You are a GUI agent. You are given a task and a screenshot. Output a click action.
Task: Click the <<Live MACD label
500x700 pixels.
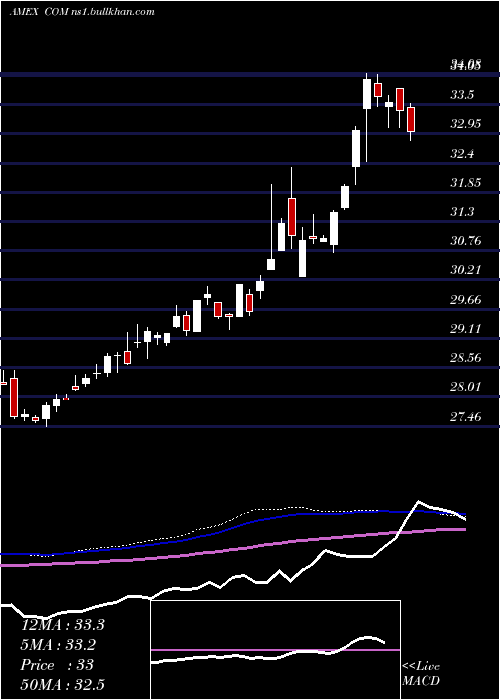[x=421, y=673]
